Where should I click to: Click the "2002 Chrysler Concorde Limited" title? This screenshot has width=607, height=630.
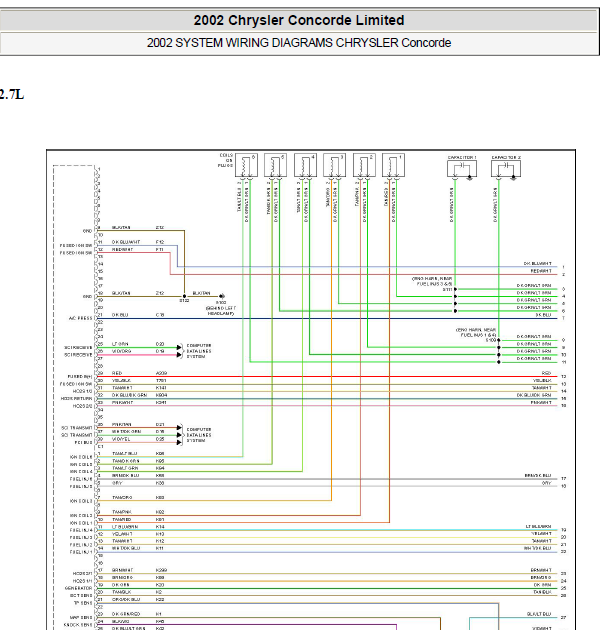click(x=298, y=20)
